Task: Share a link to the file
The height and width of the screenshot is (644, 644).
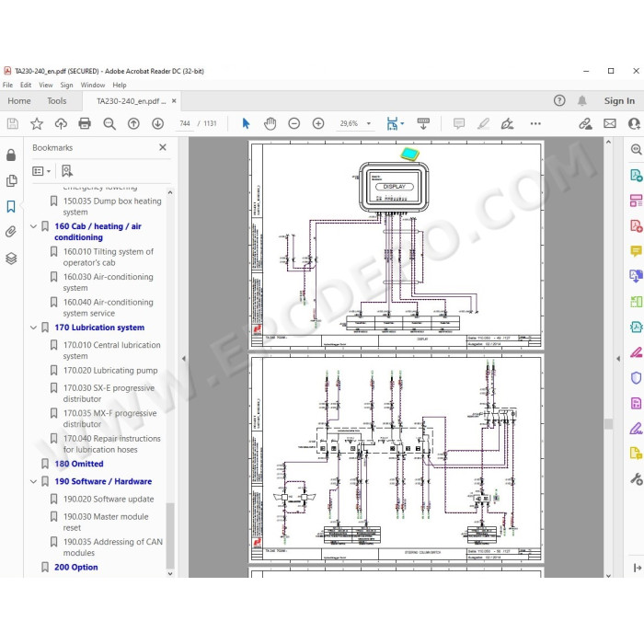Action: click(585, 123)
